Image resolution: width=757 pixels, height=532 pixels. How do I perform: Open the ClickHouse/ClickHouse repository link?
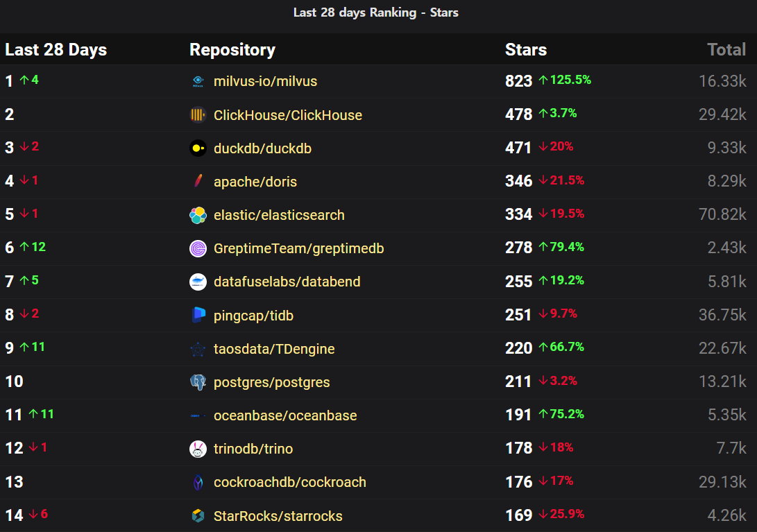point(288,115)
